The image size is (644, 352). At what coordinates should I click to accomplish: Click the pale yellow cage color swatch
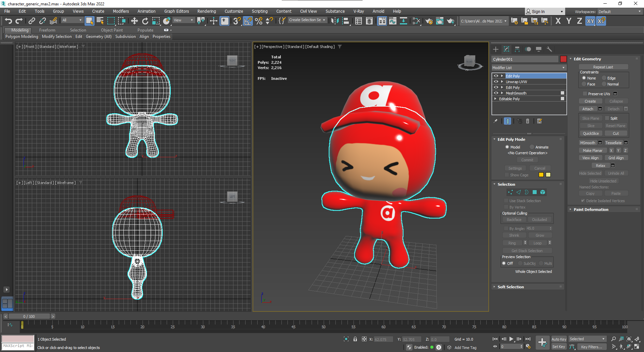[x=548, y=175]
